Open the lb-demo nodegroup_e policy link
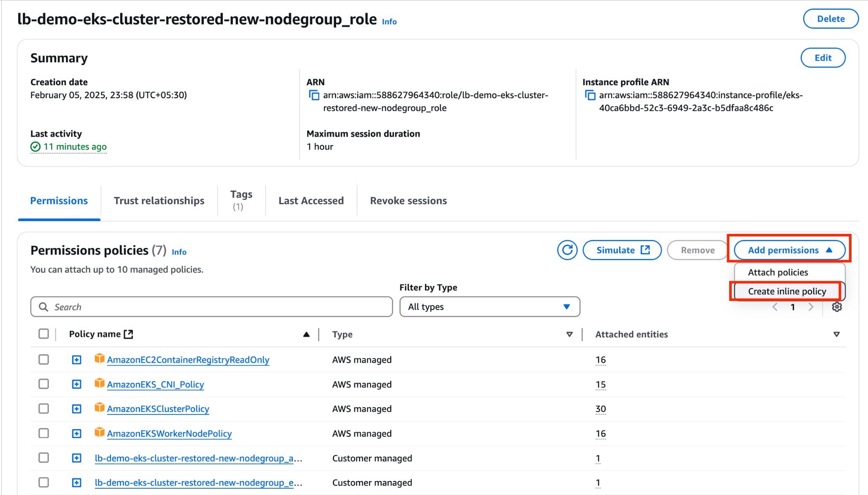Screen dimensions: 868x495 coord(198,482)
